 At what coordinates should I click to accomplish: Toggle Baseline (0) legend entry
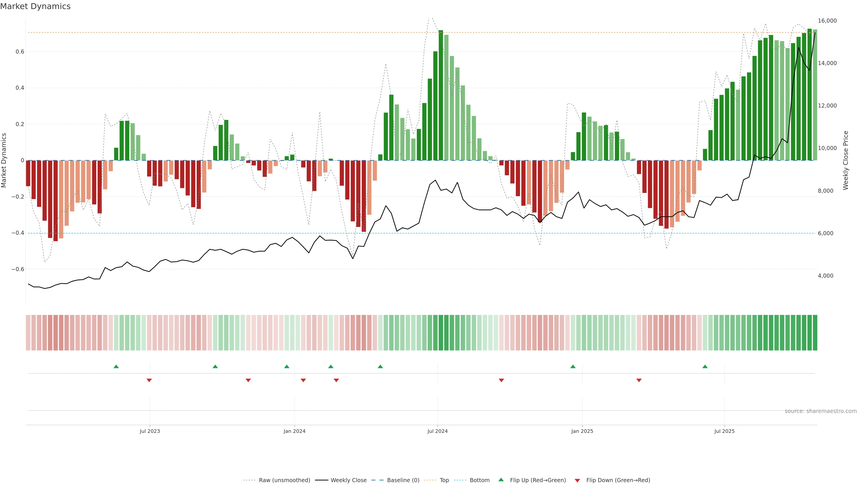click(x=403, y=480)
